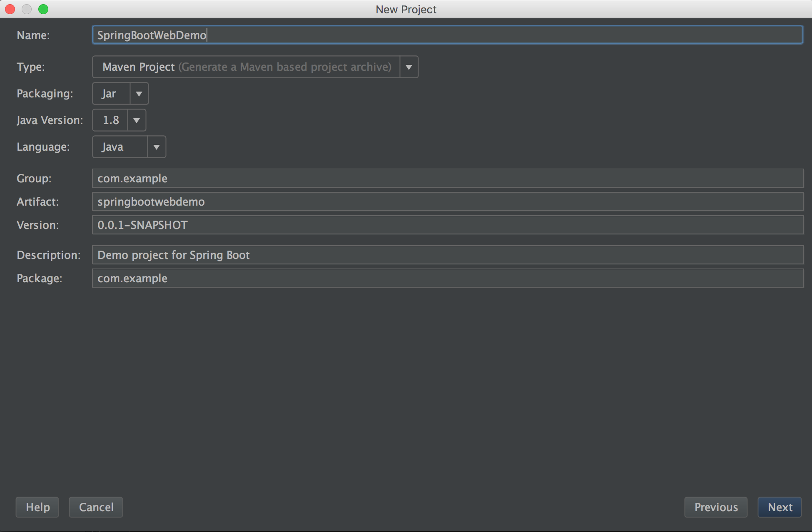Click the Description input field

pos(448,255)
